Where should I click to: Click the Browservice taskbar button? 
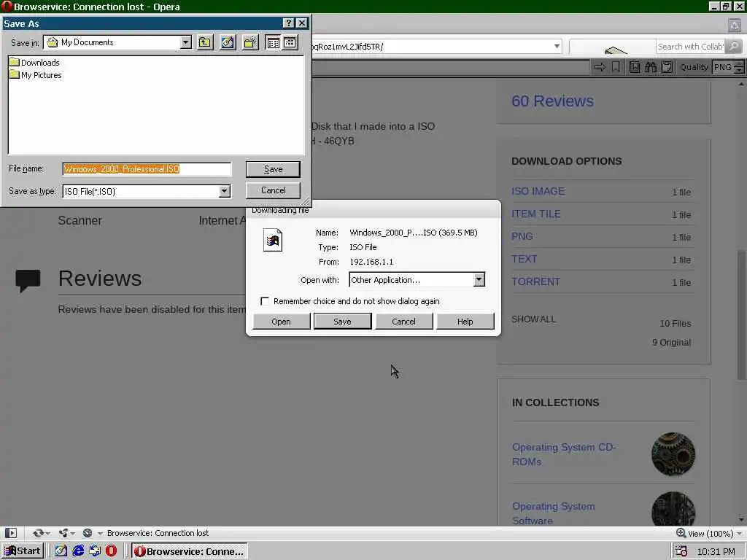[x=190, y=551]
